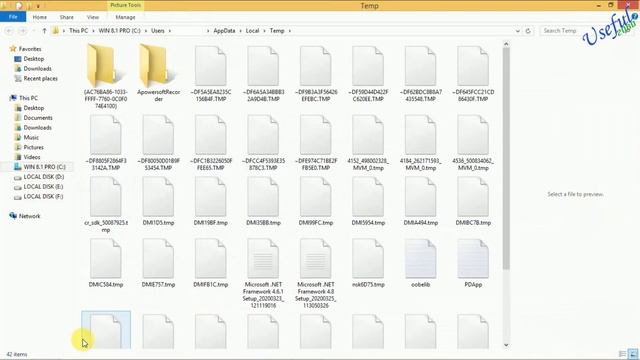The width and height of the screenshot is (640, 360).
Task: Select the DMIC584.tmp file
Action: [106, 263]
